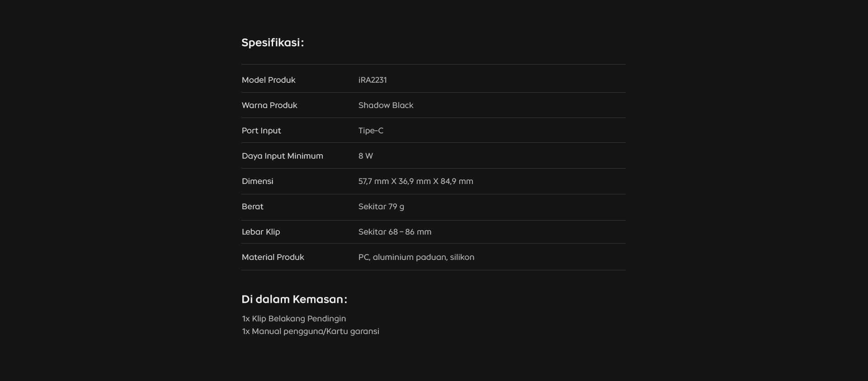Select the iRA2231 model value
Screen dimensions: 868x381
[372, 80]
